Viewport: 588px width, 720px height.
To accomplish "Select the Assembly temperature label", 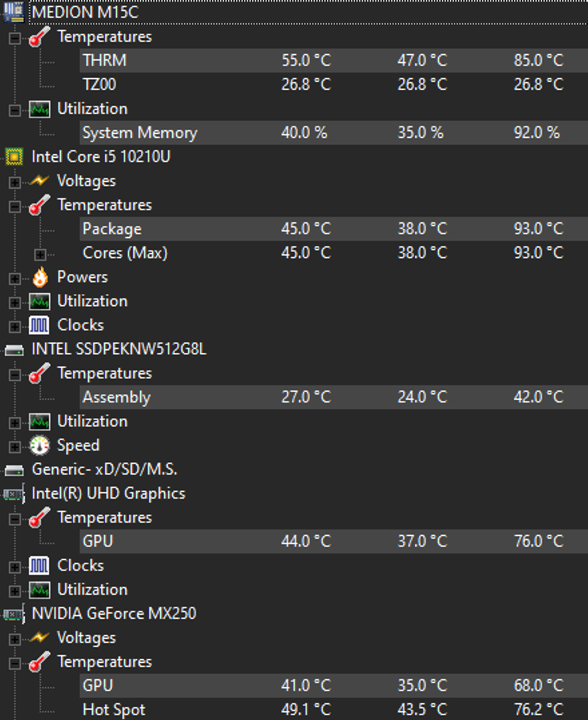I will coord(117,397).
